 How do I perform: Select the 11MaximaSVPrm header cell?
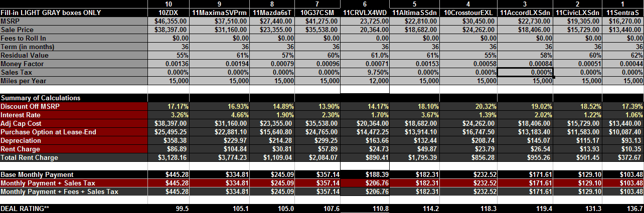click(x=218, y=13)
